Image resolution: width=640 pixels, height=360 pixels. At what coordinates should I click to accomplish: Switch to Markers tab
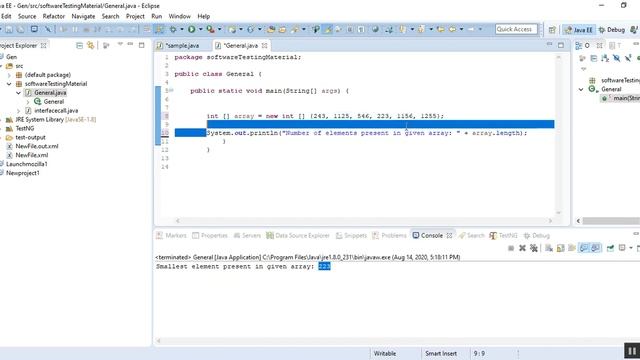[171, 236]
